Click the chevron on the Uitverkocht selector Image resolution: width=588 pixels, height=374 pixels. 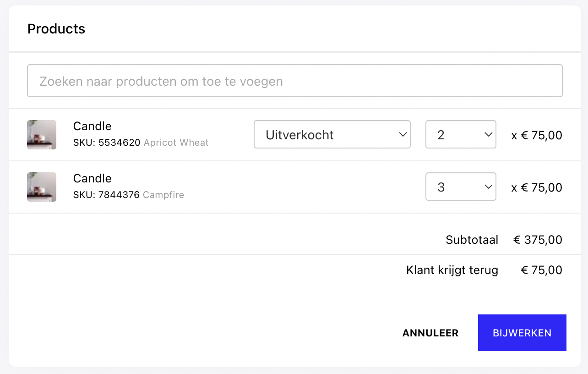pyautogui.click(x=403, y=134)
